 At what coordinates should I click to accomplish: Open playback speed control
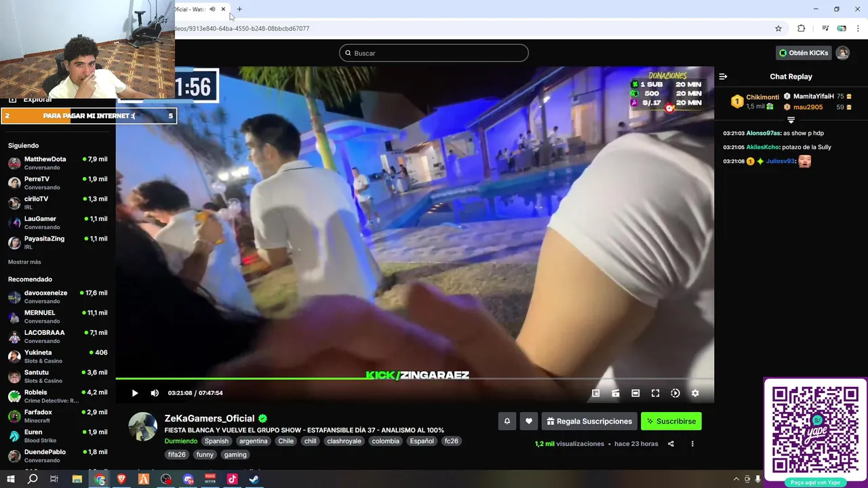click(x=675, y=393)
